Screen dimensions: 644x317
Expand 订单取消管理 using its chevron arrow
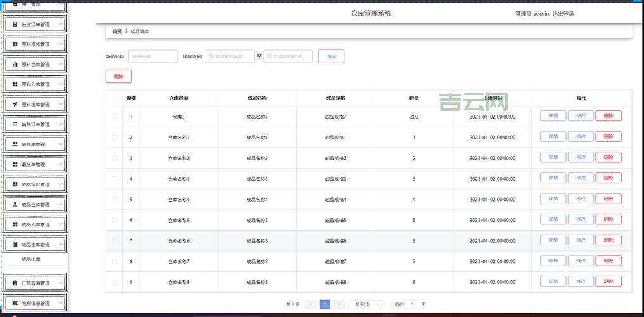(x=61, y=283)
